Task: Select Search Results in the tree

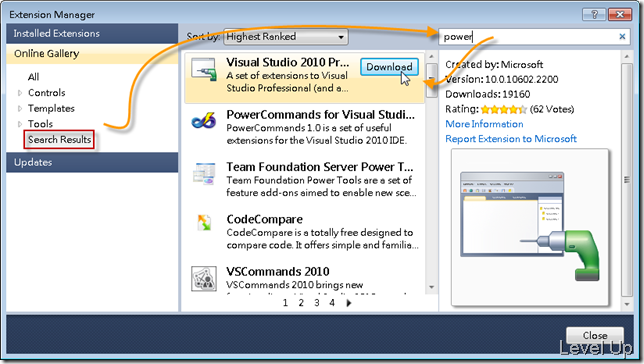Action: tap(59, 140)
